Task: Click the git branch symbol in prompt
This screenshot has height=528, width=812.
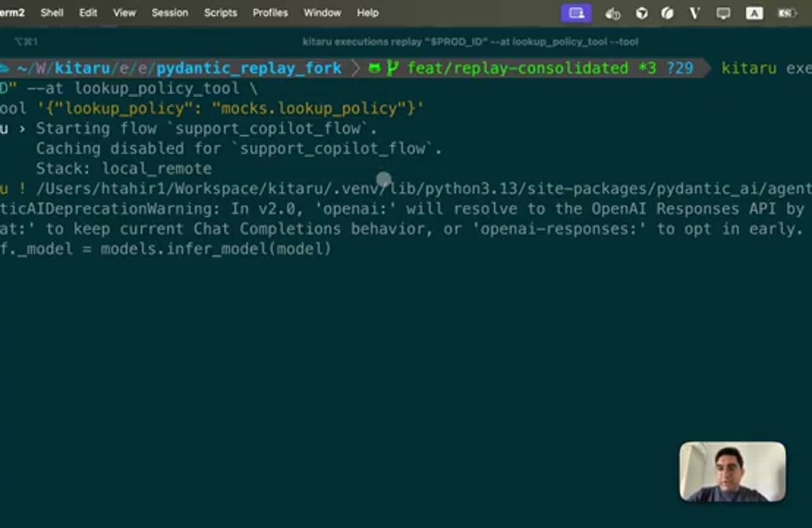Action: pos(393,68)
